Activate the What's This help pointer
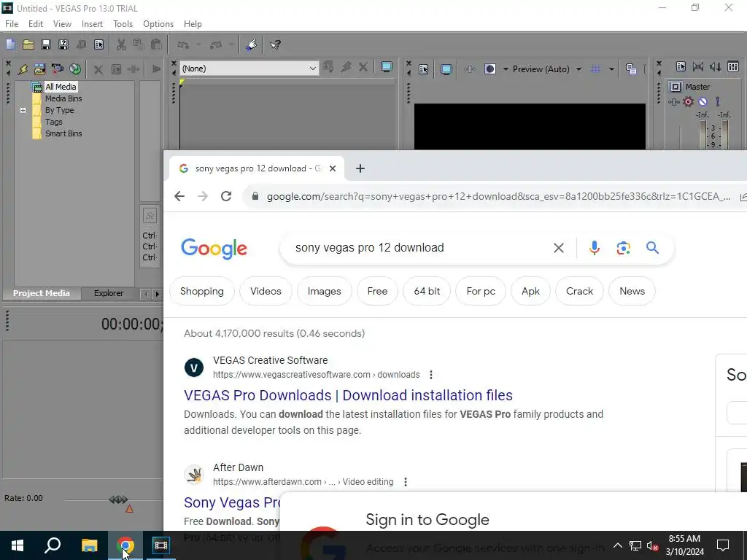This screenshot has width=747, height=560. [x=275, y=44]
